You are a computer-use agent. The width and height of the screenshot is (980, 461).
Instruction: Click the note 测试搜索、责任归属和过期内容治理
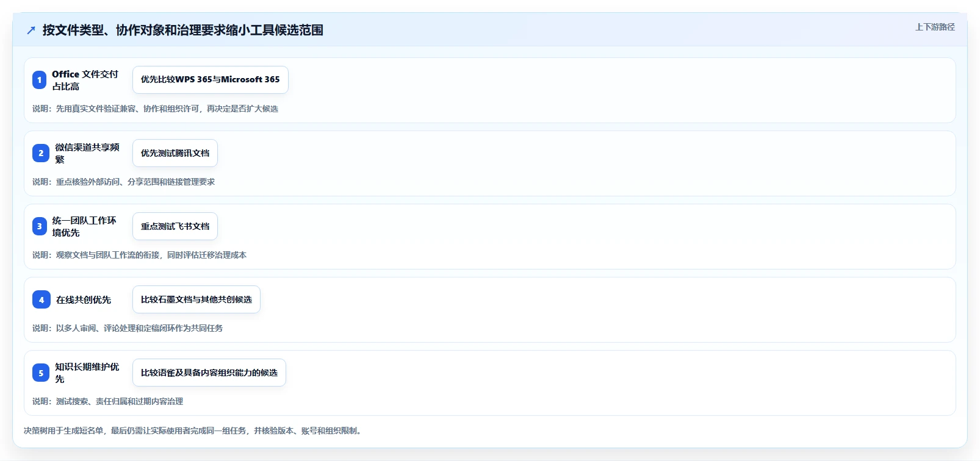coord(120,401)
